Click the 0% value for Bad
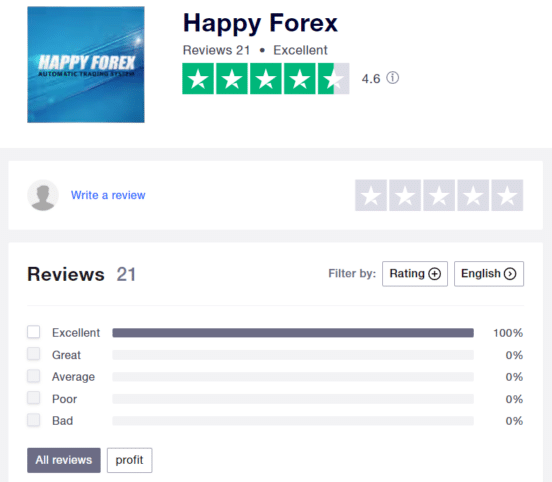 click(x=514, y=421)
